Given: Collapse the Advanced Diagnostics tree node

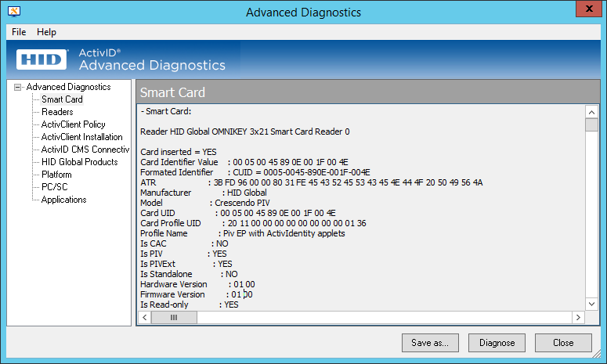Looking at the screenshot, I should pos(18,87).
